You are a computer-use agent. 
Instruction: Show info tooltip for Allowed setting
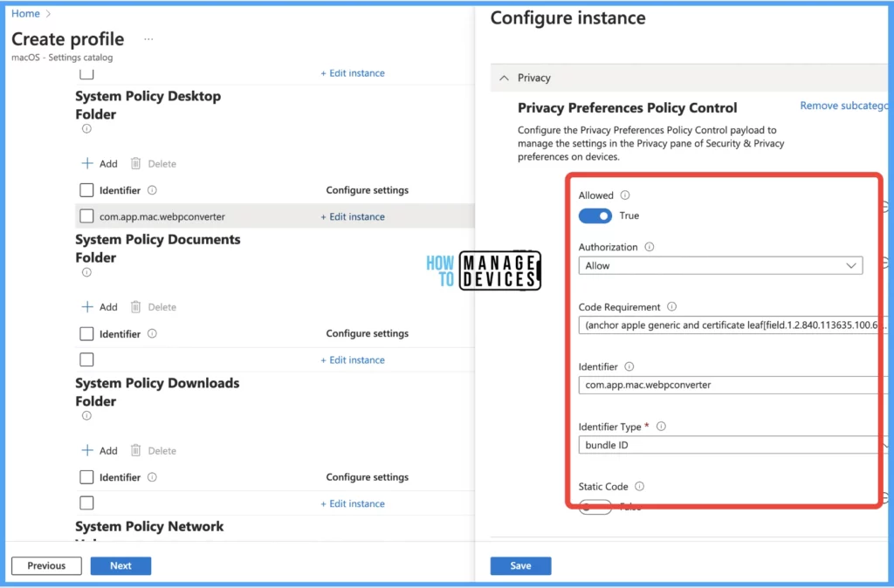[x=625, y=195]
